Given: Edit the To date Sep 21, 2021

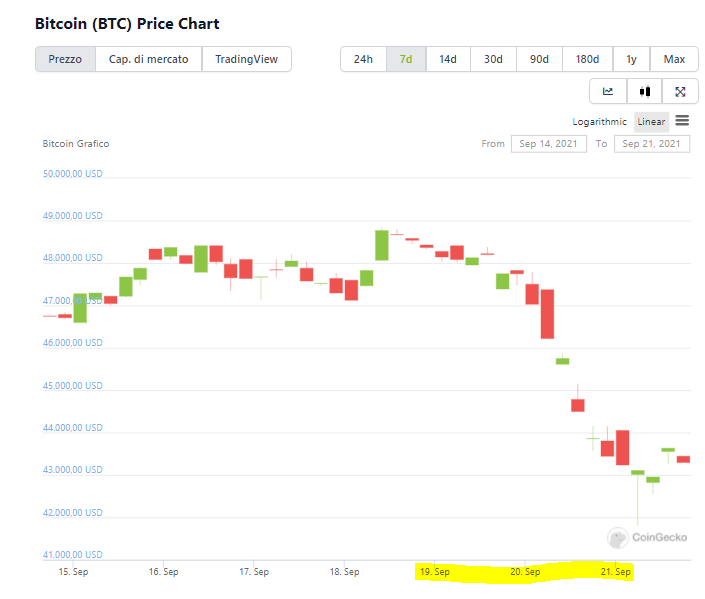Looking at the screenshot, I should click(652, 144).
